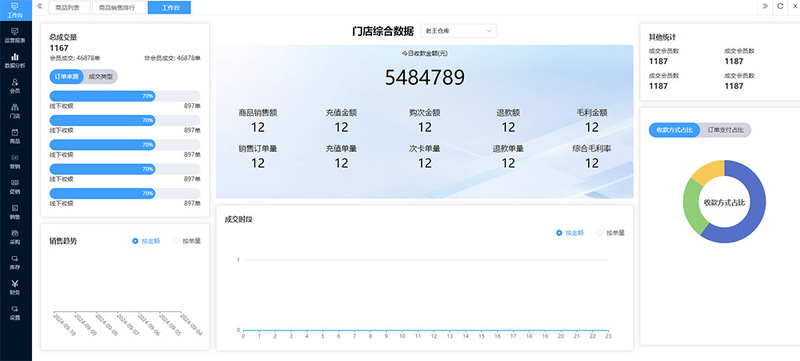The width and height of the screenshot is (800, 361).
Task: Select the 收款方式占比 segment
Action: click(x=674, y=130)
